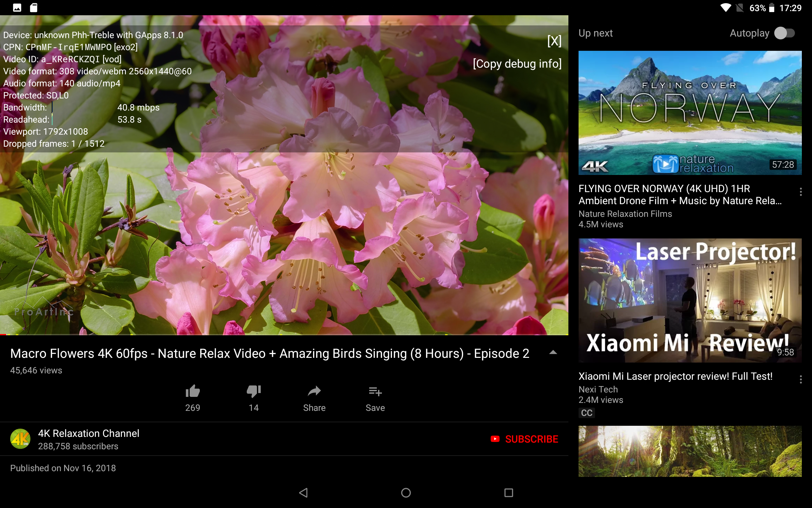Open the forest video thumbnail
812x508 pixels.
coord(690,451)
